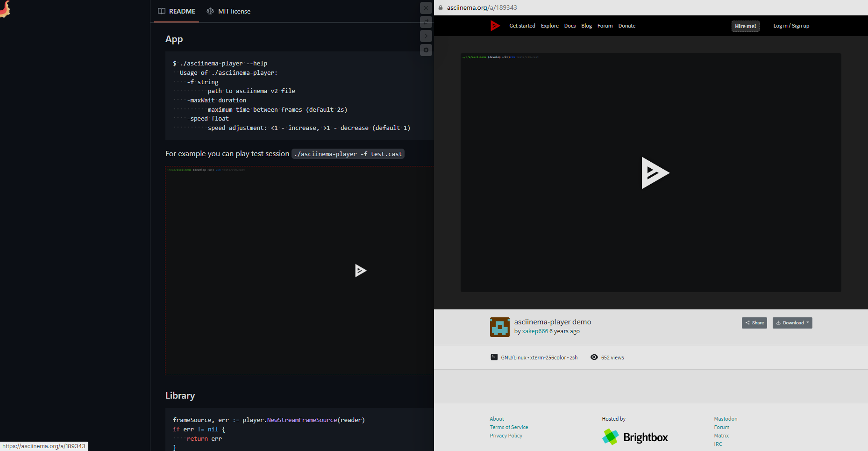Open xakep666's profile link
868x451 pixels.
[x=534, y=331]
